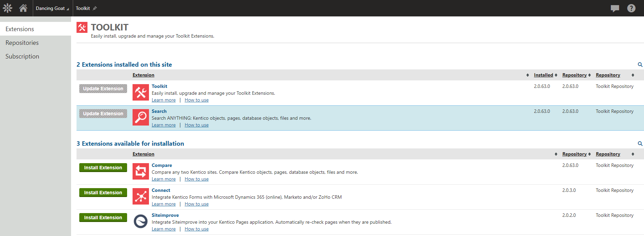
Task: Install the Siteimprove extension
Action: point(103,218)
